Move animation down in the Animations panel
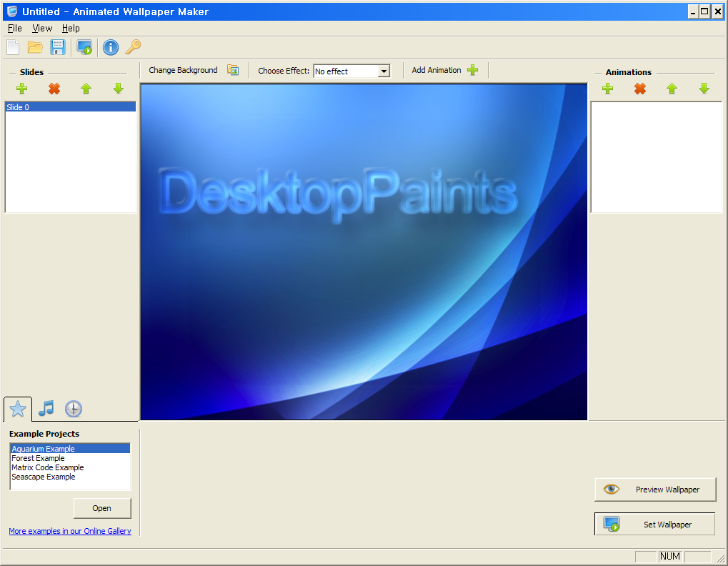Image resolution: width=728 pixels, height=566 pixels. [704, 88]
